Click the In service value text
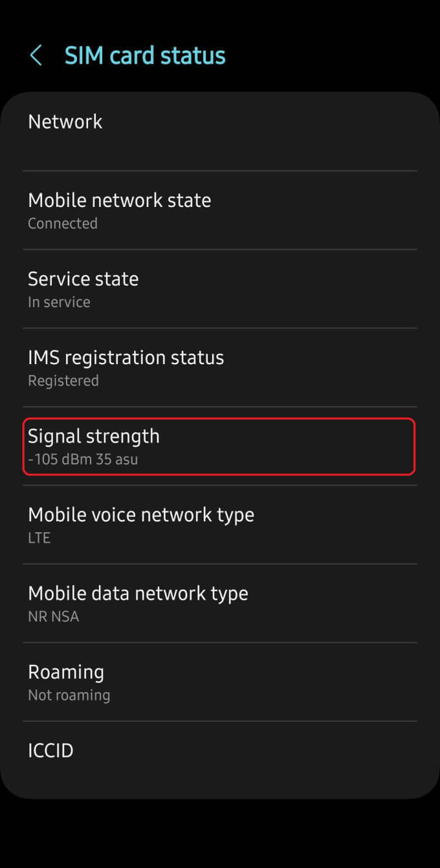This screenshot has height=868, width=440. (59, 302)
